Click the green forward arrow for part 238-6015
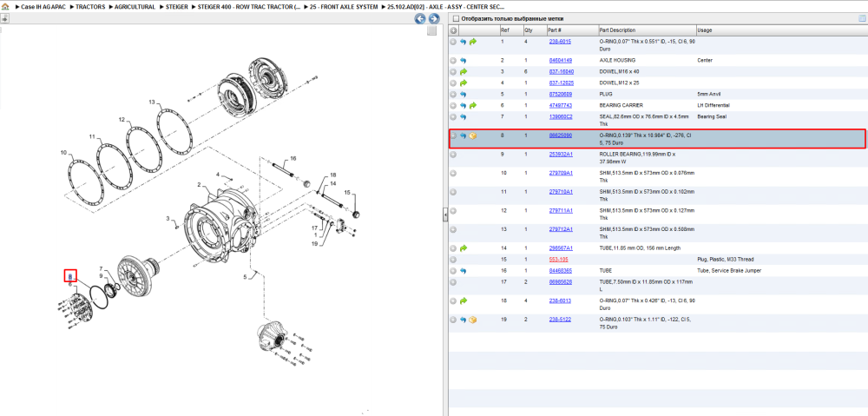 473,42
